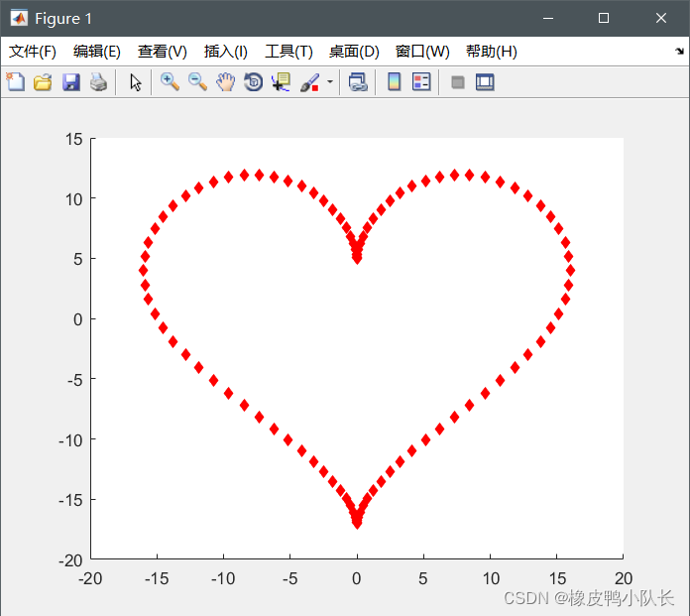Select the Edit Plot arrow tool

click(x=136, y=82)
